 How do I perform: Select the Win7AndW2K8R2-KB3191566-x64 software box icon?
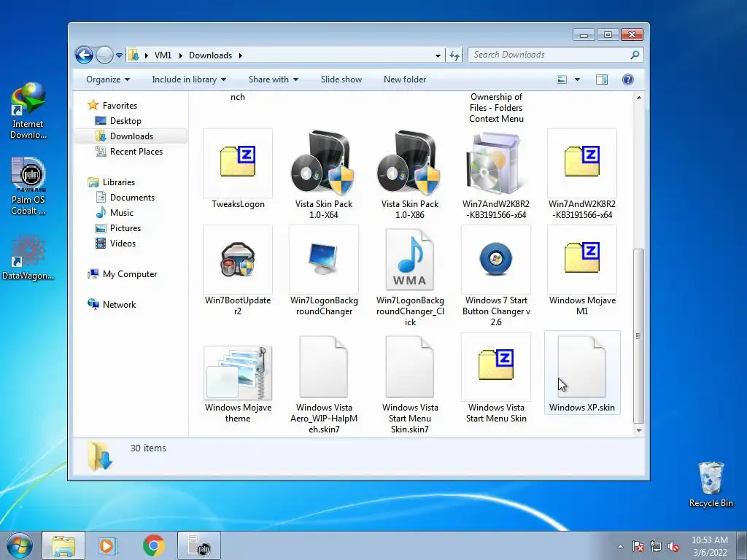click(x=496, y=163)
